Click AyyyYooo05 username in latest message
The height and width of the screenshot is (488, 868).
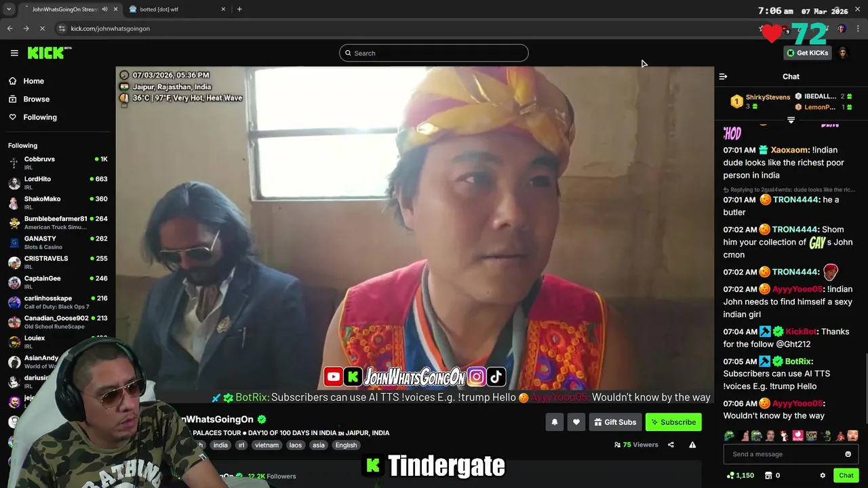pos(797,403)
